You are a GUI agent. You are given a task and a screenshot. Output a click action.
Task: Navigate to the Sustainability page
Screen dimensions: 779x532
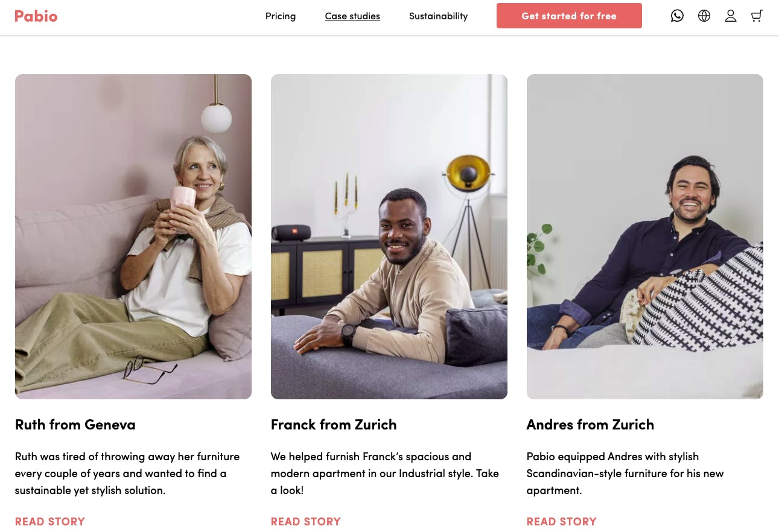[438, 16]
